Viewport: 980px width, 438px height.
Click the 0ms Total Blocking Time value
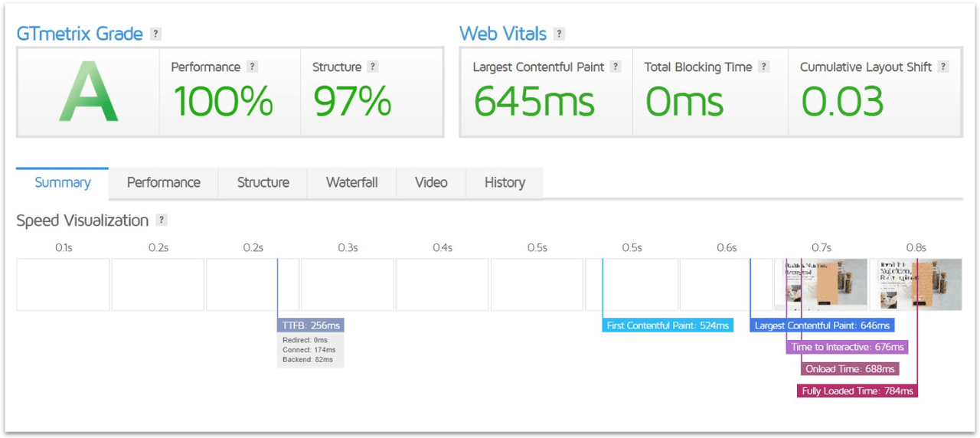pos(684,101)
